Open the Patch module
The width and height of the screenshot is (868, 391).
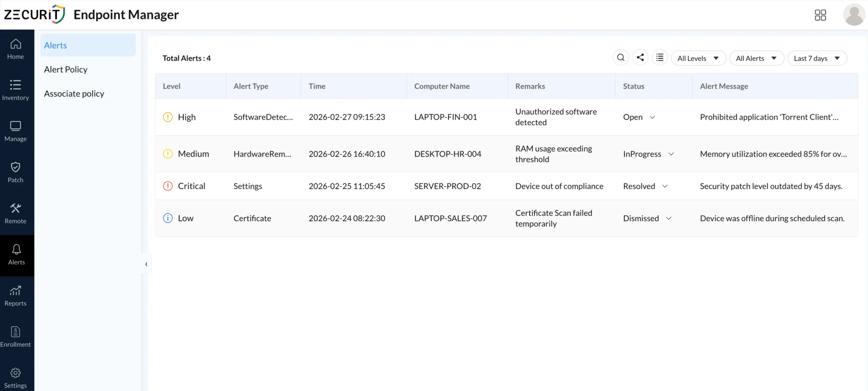click(15, 172)
